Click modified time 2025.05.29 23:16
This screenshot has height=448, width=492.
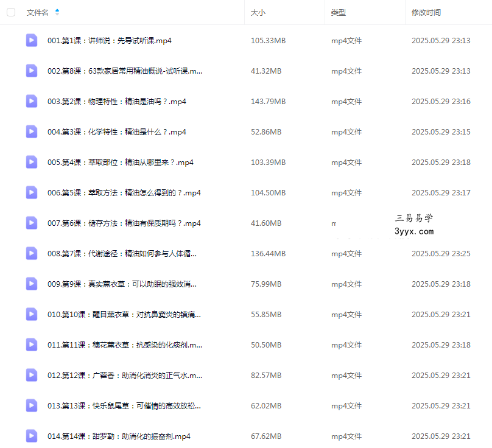441,102
